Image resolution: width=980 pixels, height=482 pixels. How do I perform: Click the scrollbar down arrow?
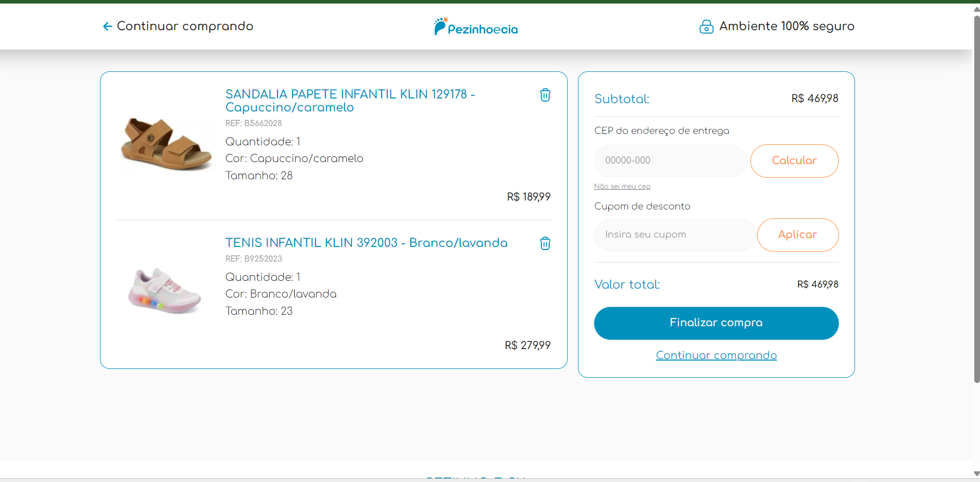[976, 474]
